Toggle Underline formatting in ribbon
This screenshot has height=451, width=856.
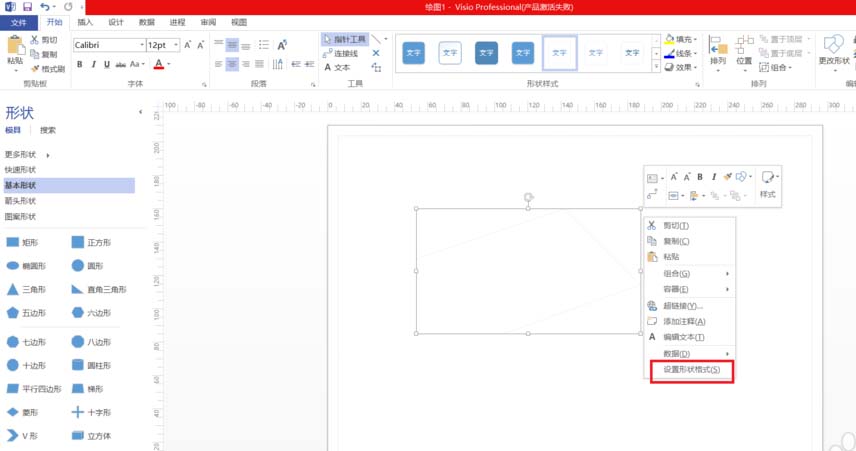point(108,64)
